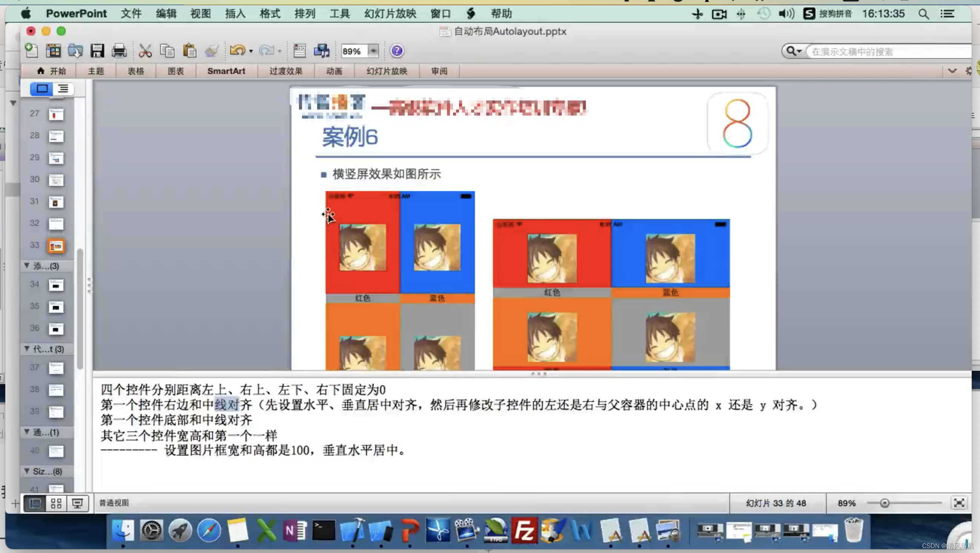Click the 案例6 slide title

click(350, 137)
